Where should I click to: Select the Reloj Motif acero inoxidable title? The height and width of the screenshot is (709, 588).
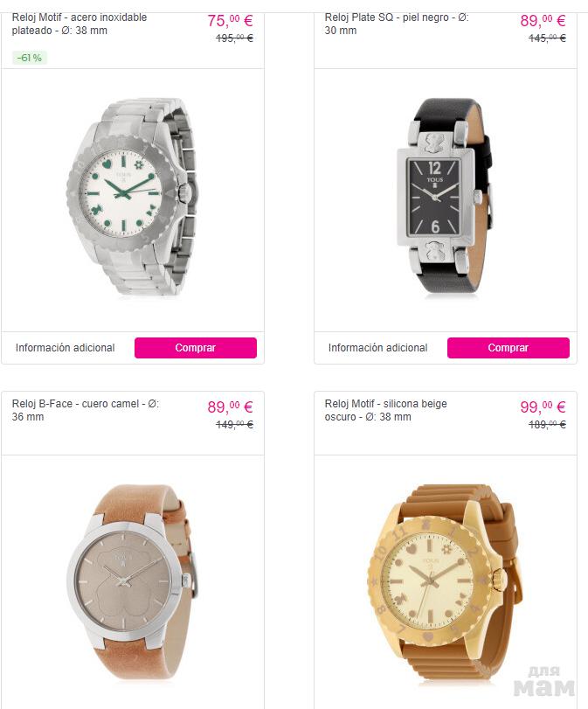pos(80,24)
